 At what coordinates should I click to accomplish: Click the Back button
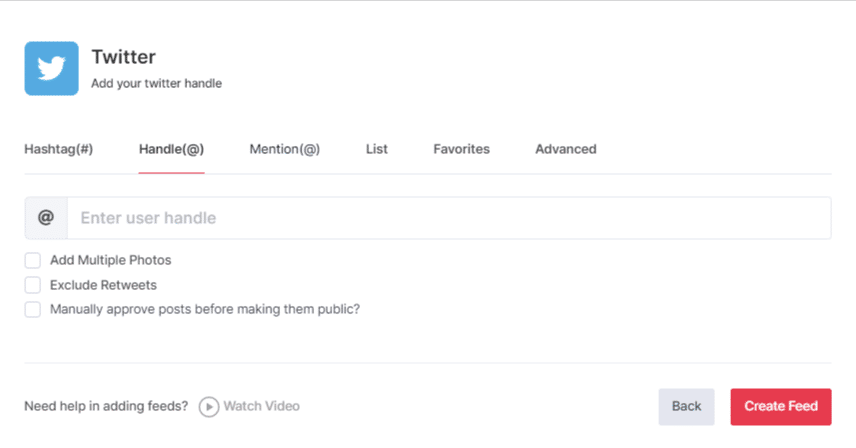686,406
